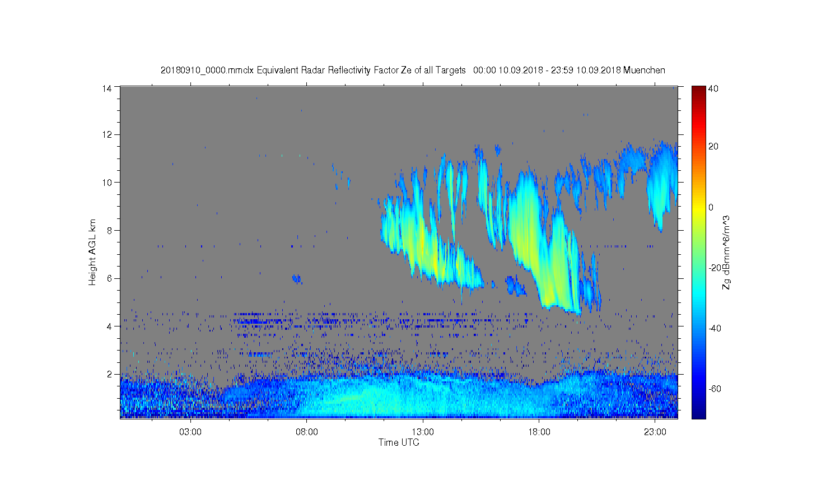
Task: Select the 'Height AGL km' y-axis label
Action: [92, 252]
